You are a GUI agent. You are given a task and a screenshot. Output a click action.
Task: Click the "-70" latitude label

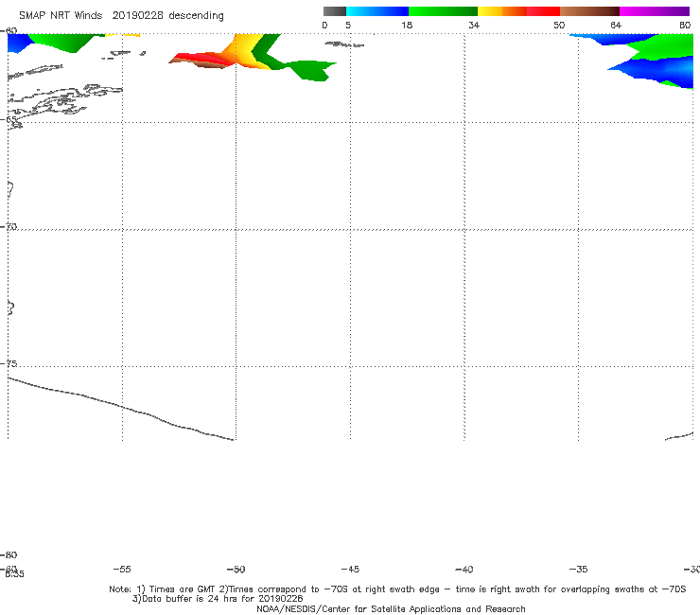(x=9, y=226)
